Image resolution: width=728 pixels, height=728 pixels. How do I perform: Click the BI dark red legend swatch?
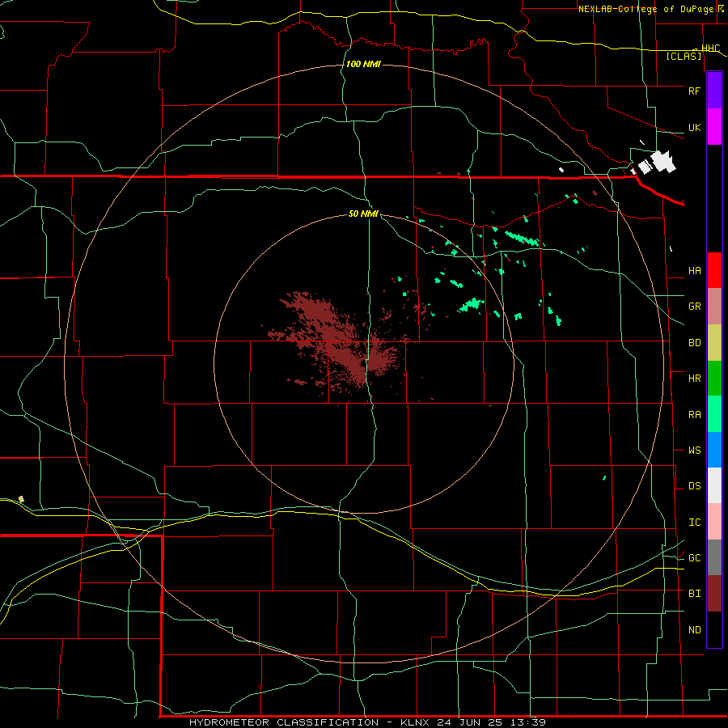tap(714, 594)
